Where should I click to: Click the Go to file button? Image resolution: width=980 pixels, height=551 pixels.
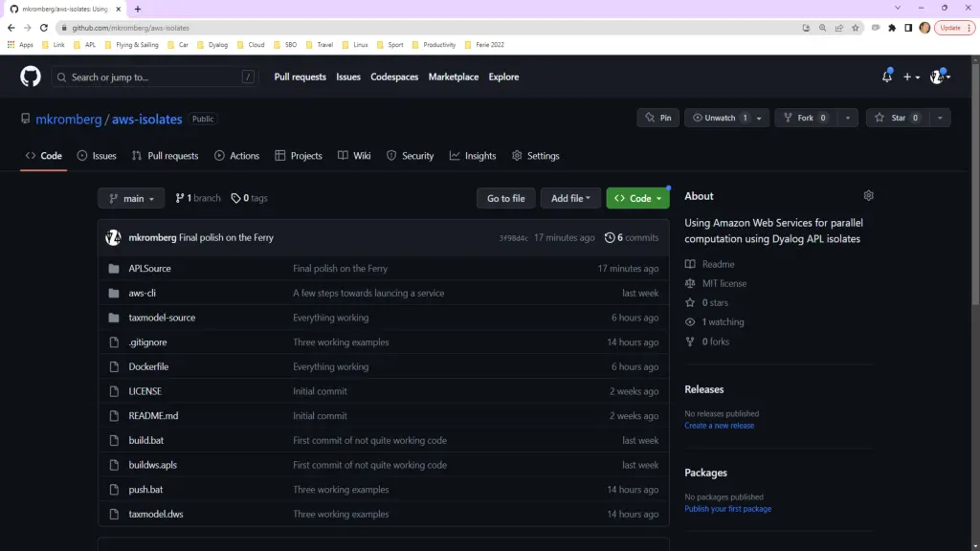505,198
